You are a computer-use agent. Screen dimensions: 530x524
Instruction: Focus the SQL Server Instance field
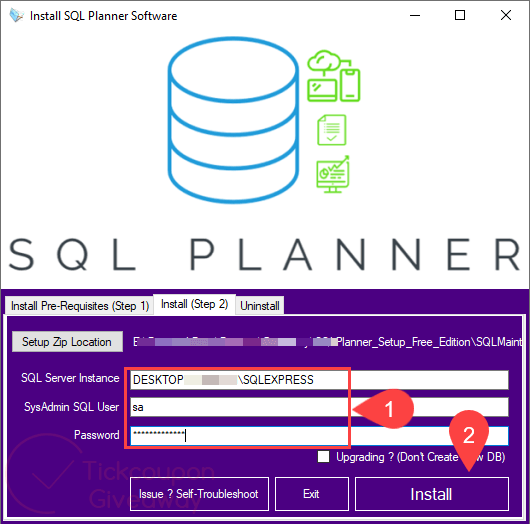pyautogui.click(x=319, y=380)
